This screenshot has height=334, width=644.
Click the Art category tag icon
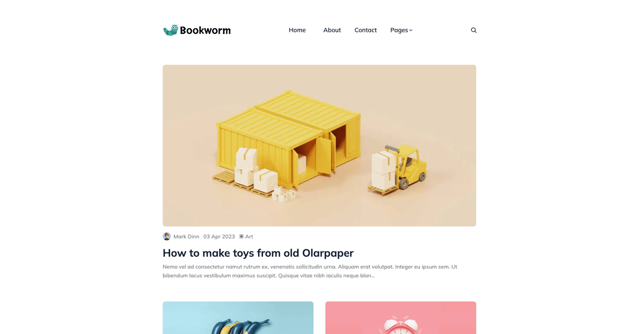(241, 236)
